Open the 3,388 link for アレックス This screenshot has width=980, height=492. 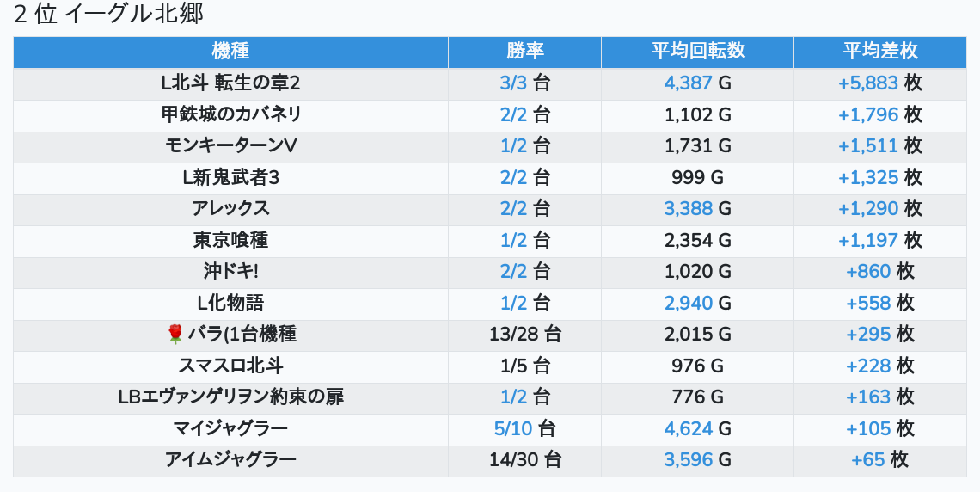(689, 209)
